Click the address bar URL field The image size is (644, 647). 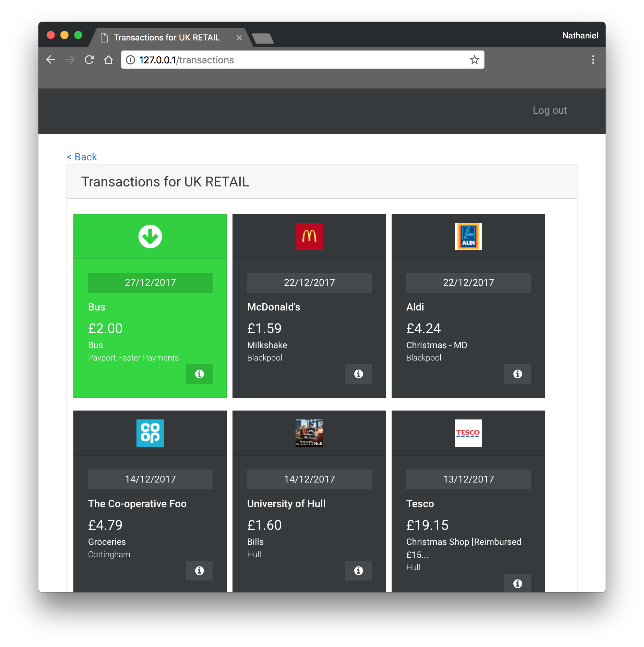coord(295,60)
